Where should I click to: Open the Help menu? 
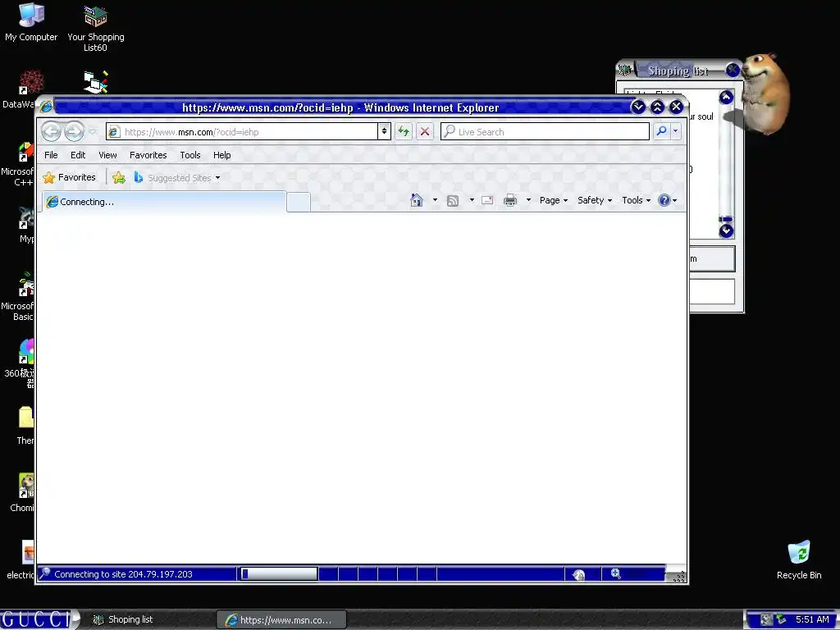(221, 155)
